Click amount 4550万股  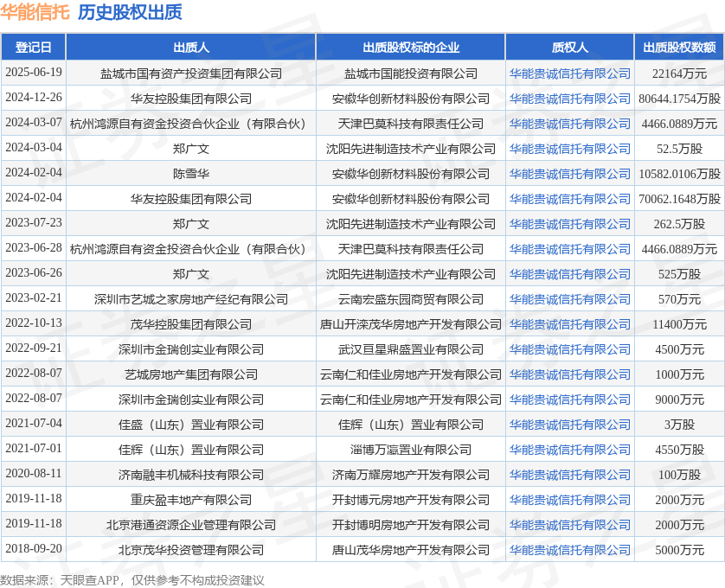679,450
